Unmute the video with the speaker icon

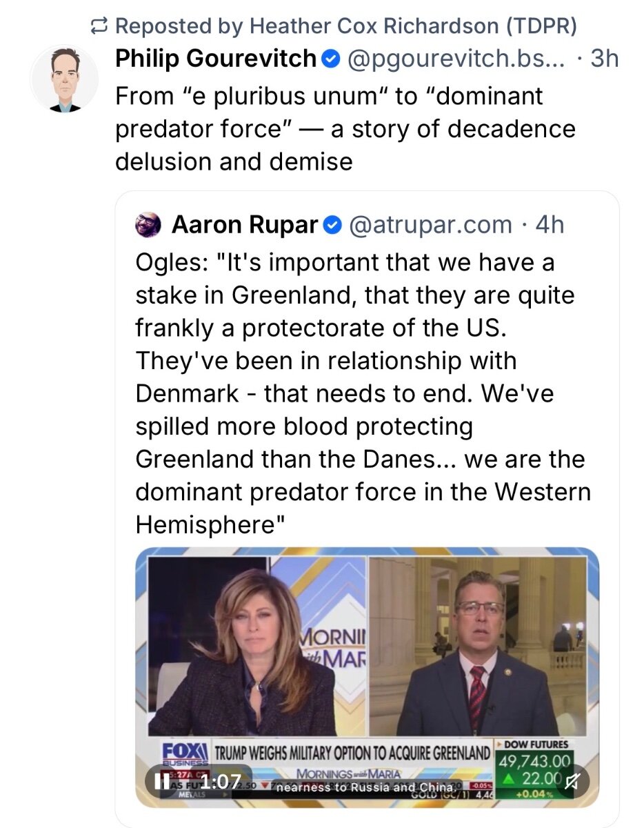[572, 781]
